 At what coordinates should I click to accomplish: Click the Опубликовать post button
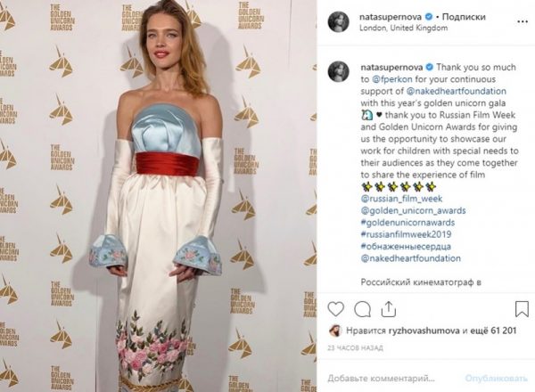[x=496, y=379]
